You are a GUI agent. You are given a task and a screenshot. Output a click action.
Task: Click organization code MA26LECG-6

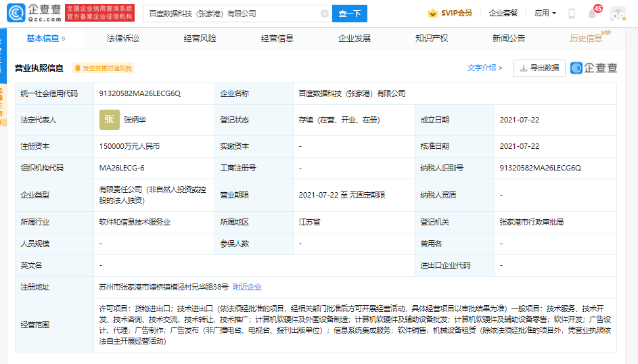122,168
